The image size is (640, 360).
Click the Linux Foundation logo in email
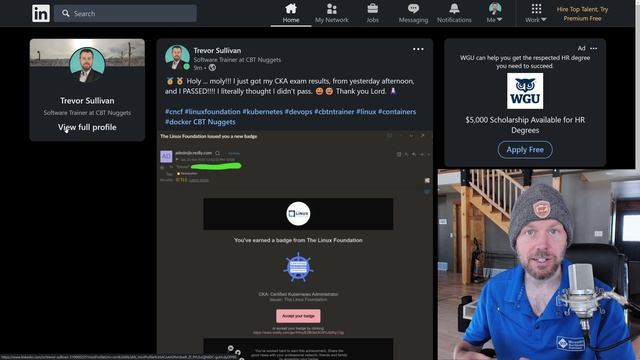click(x=298, y=213)
